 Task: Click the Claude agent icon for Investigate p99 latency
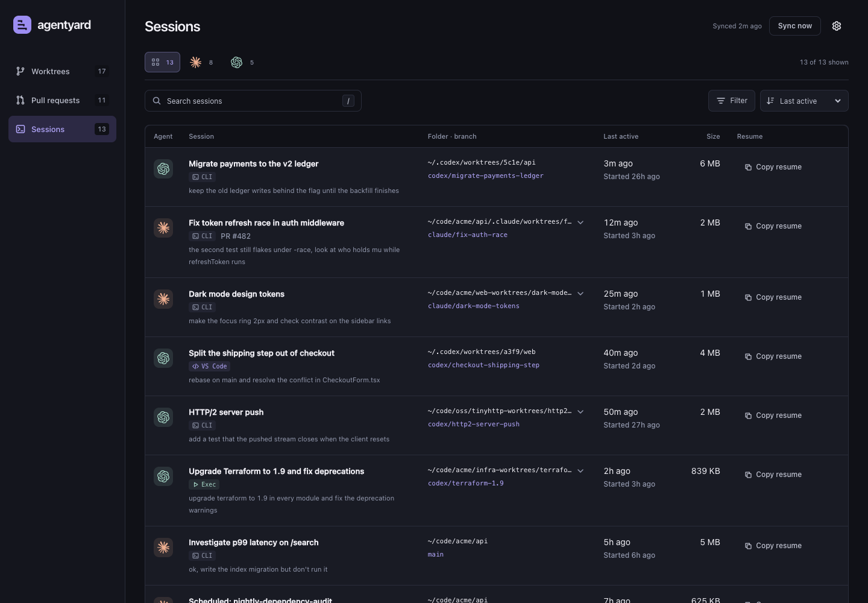[x=163, y=548]
